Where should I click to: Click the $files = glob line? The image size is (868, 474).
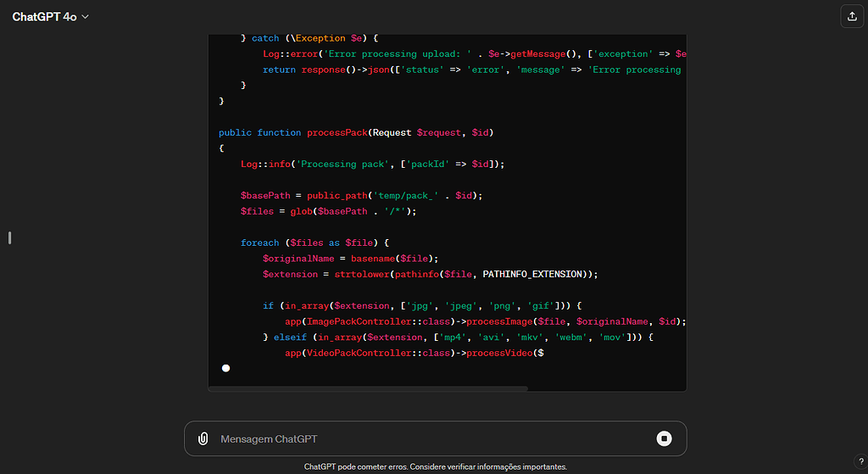point(329,211)
